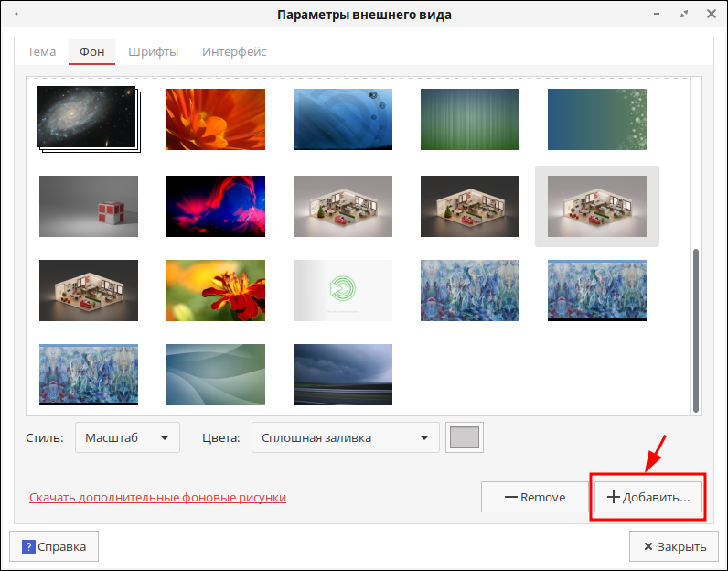Choose the stormy clouds landscape wallpaper
The image size is (728, 571).
click(x=342, y=374)
